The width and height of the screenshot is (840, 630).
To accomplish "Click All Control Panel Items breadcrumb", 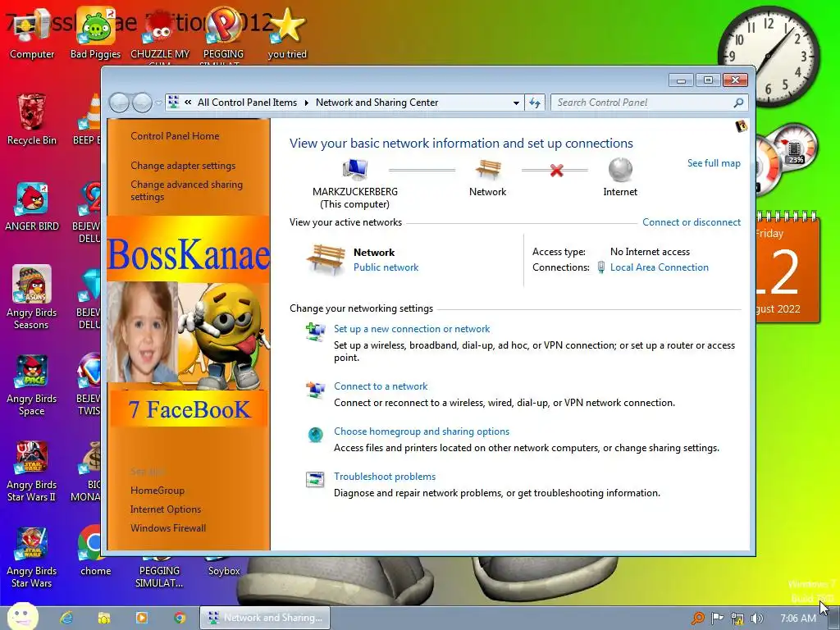I will pos(247,103).
